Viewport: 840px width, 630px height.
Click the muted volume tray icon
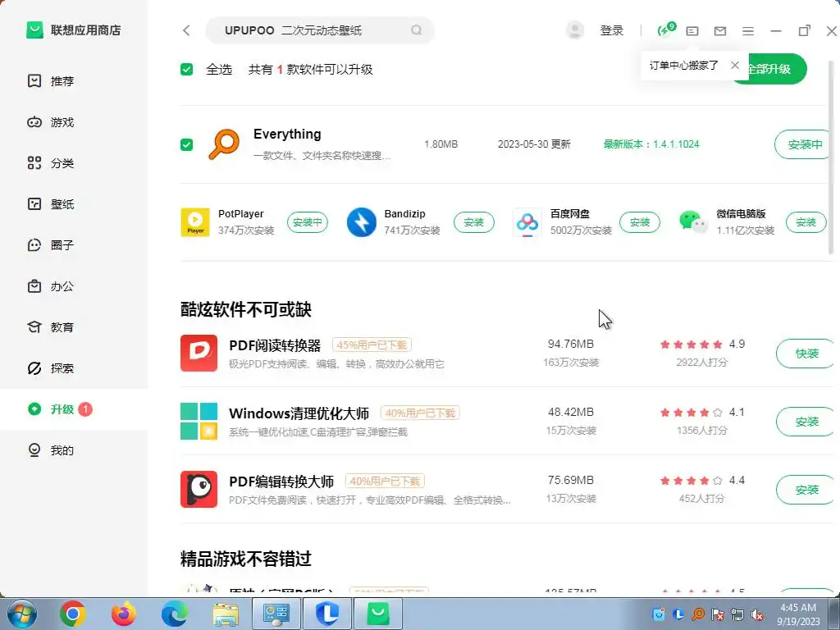pyautogui.click(x=757, y=614)
